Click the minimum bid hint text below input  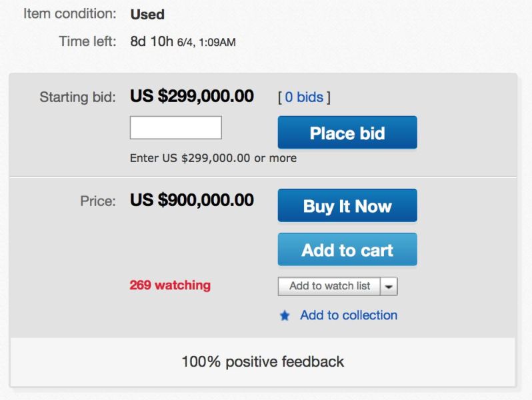click(213, 158)
